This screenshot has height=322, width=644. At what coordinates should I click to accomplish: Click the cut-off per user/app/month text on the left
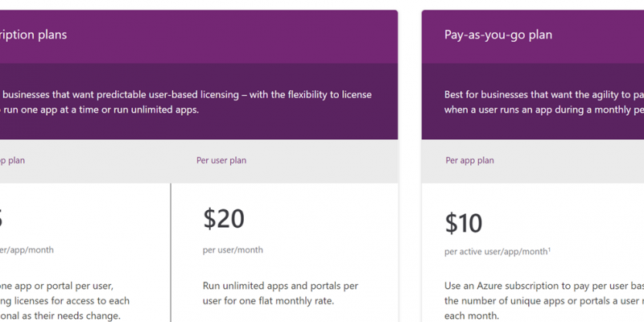(x=27, y=250)
